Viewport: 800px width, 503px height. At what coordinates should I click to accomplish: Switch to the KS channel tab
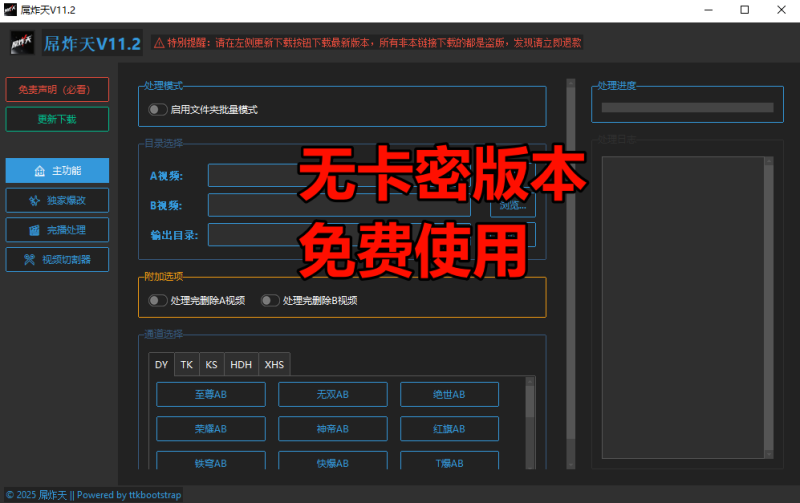211,364
